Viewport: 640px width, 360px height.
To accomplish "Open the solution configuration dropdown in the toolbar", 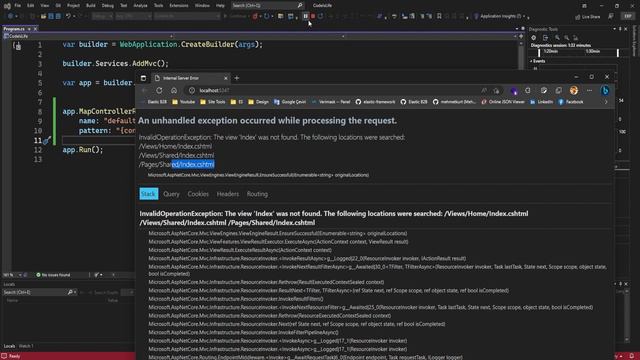I will [x=102, y=16].
